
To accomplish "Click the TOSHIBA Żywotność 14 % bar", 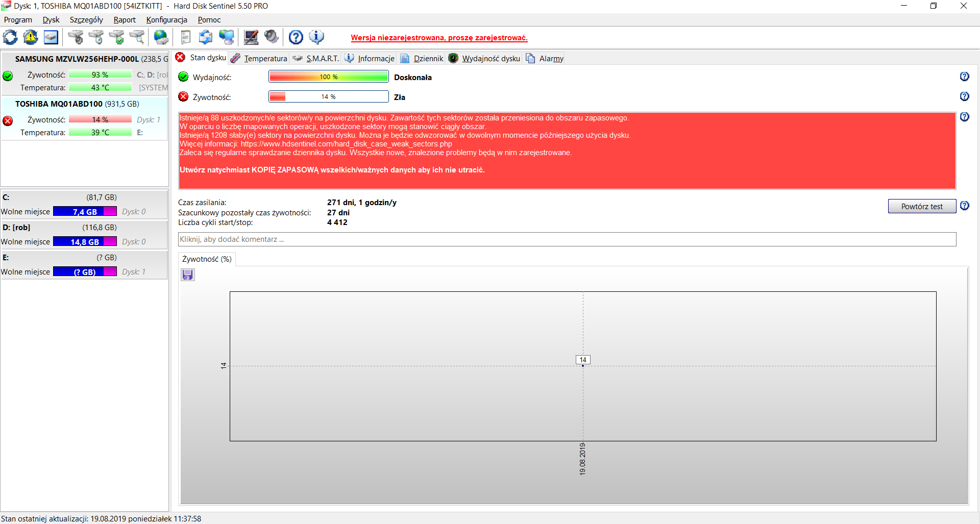I will [100, 119].
